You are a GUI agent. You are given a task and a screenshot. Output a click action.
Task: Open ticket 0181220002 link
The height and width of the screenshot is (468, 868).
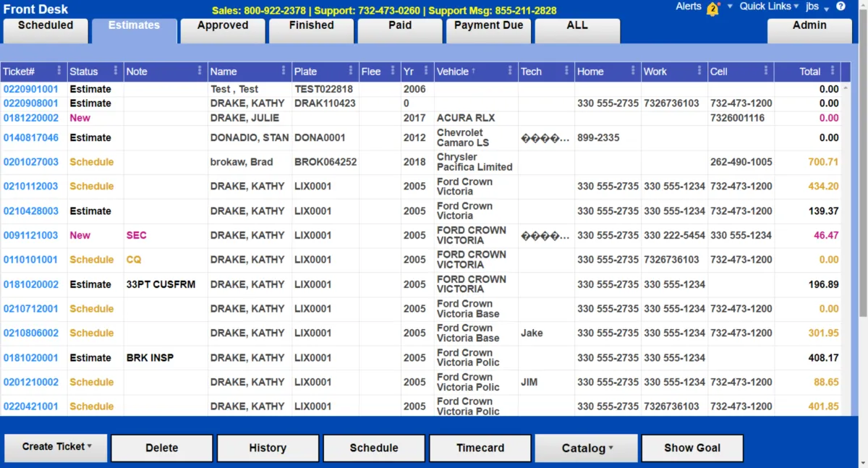click(x=31, y=118)
